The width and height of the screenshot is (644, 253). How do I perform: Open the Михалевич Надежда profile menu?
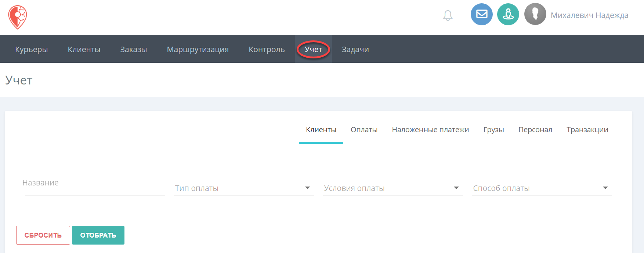(589, 15)
